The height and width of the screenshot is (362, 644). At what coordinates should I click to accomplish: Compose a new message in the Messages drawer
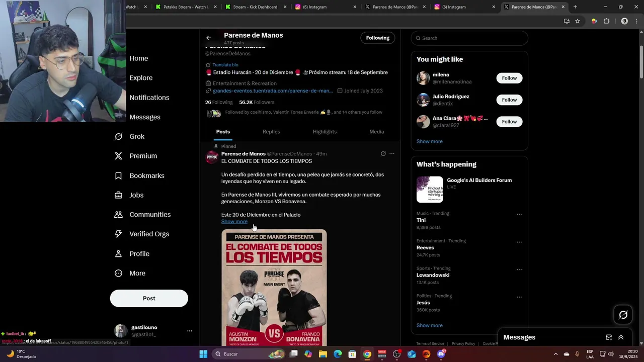609,337
